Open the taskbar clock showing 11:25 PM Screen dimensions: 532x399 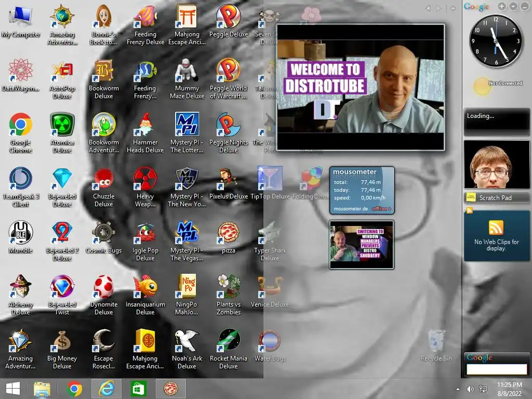click(509, 389)
